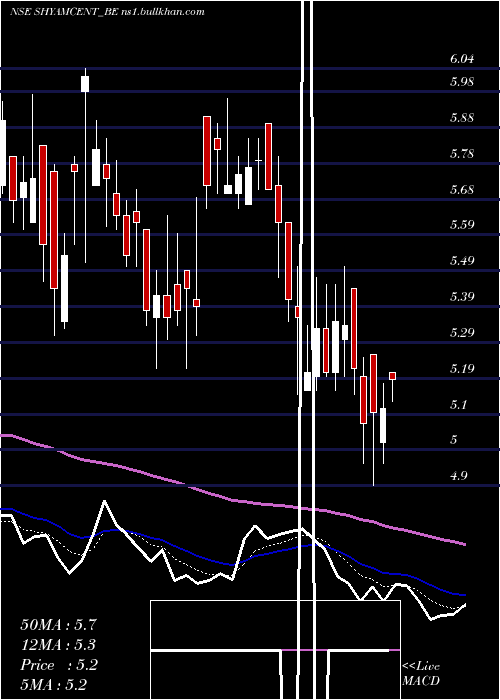500x700 pixels.
Task: Click the 5.49 price axis label
Action: tap(462, 261)
